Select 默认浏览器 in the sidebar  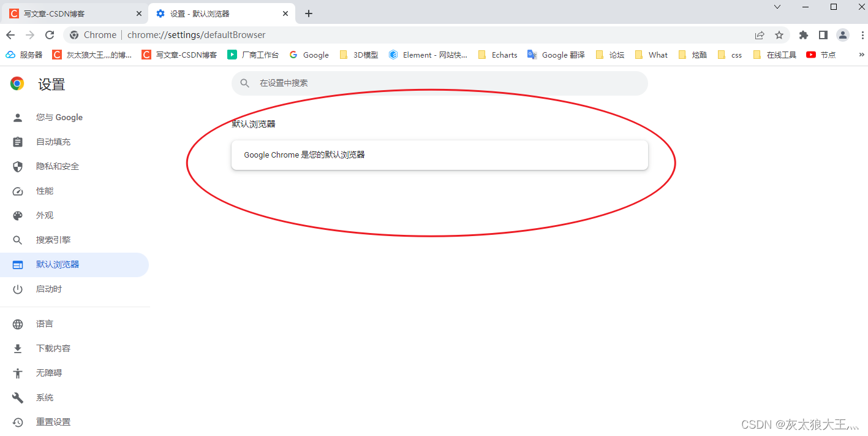pos(74,264)
